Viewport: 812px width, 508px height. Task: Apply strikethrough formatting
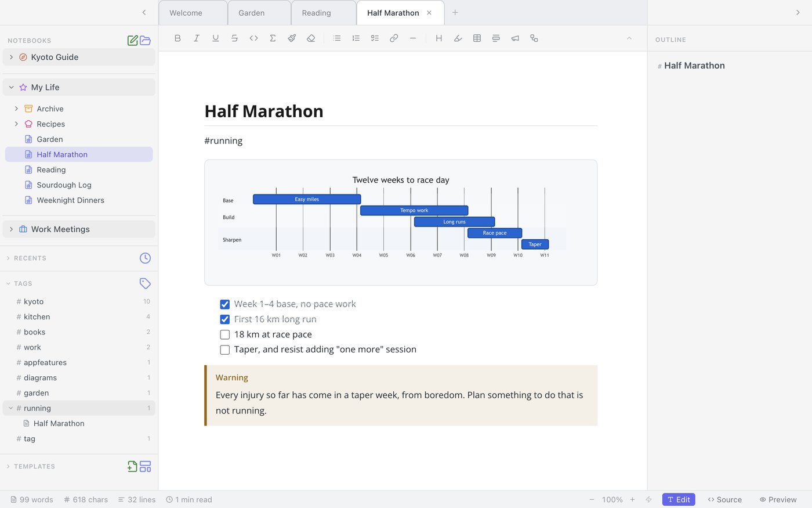pyautogui.click(x=234, y=38)
